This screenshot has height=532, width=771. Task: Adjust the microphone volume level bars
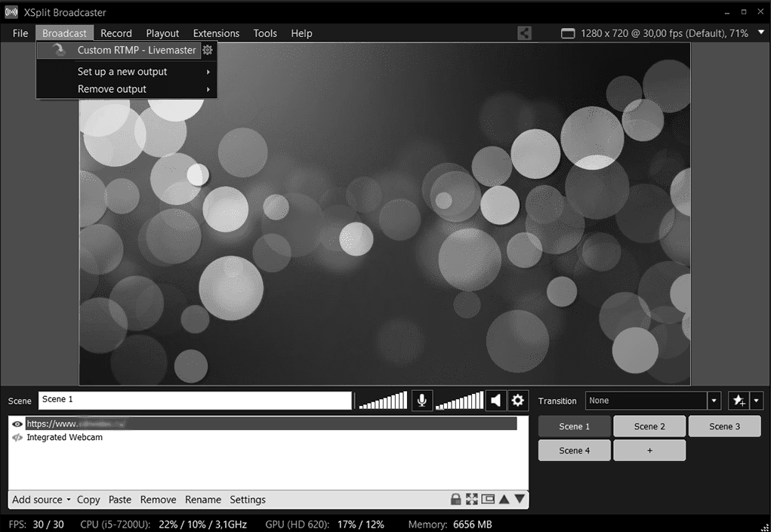tap(383, 401)
